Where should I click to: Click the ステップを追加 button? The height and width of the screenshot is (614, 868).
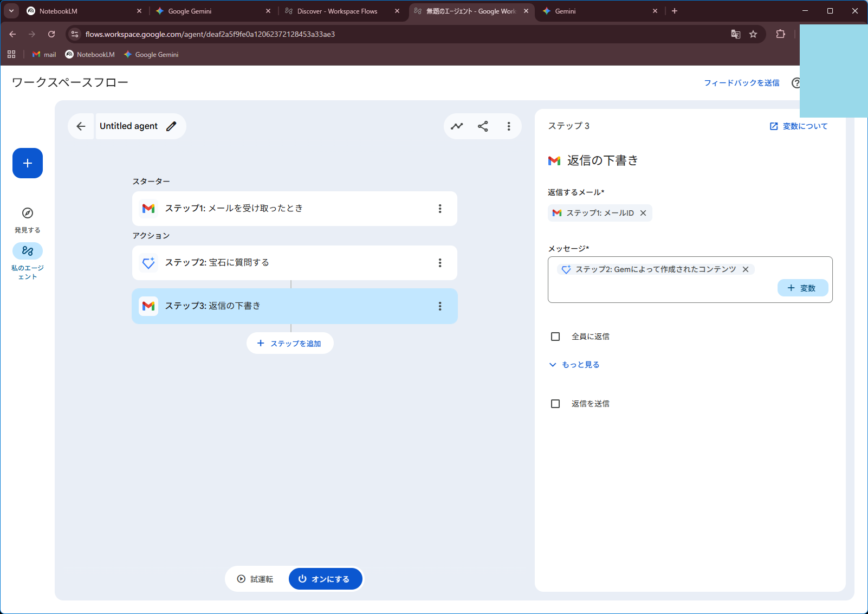click(290, 343)
